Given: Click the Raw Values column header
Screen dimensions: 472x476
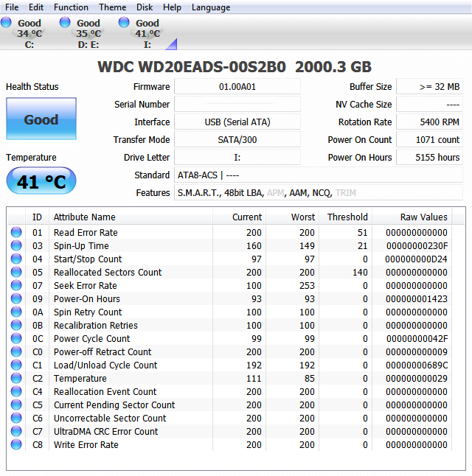Looking at the screenshot, I should coord(412,217).
